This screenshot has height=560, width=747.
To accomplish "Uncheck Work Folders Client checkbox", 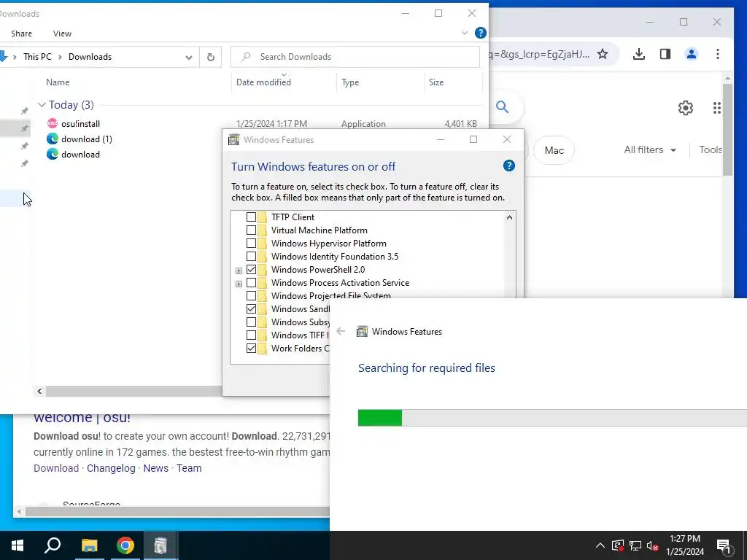I will coord(251,348).
